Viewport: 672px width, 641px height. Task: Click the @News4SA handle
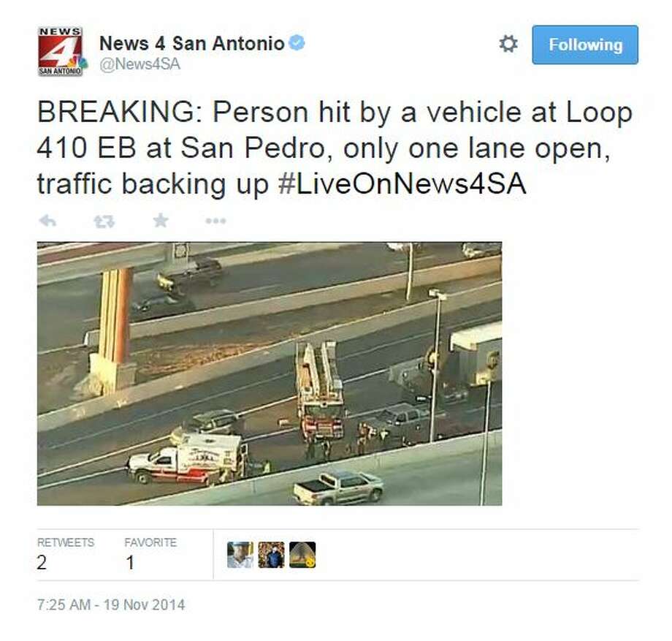140,64
